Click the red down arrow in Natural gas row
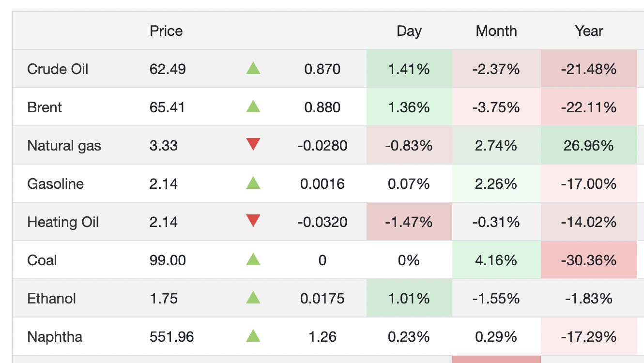The width and height of the screenshot is (644, 363). [x=253, y=144]
